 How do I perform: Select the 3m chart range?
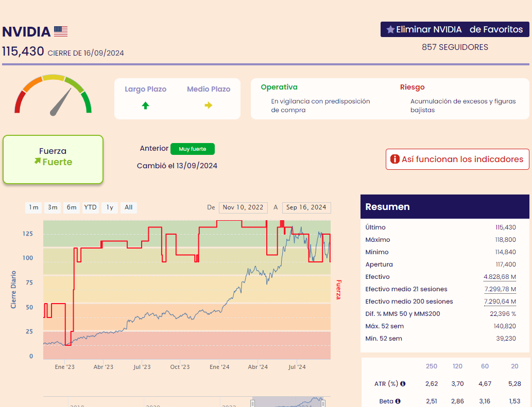(x=52, y=207)
